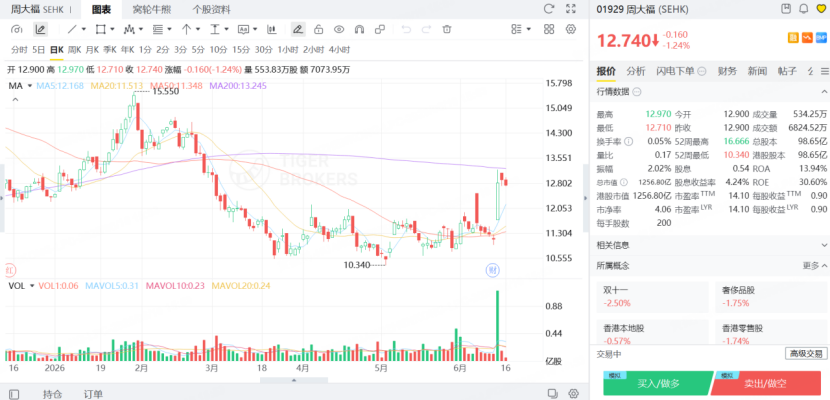Click the trash icon to delete drawings
This screenshot has height=400, width=830.
pos(447,29)
